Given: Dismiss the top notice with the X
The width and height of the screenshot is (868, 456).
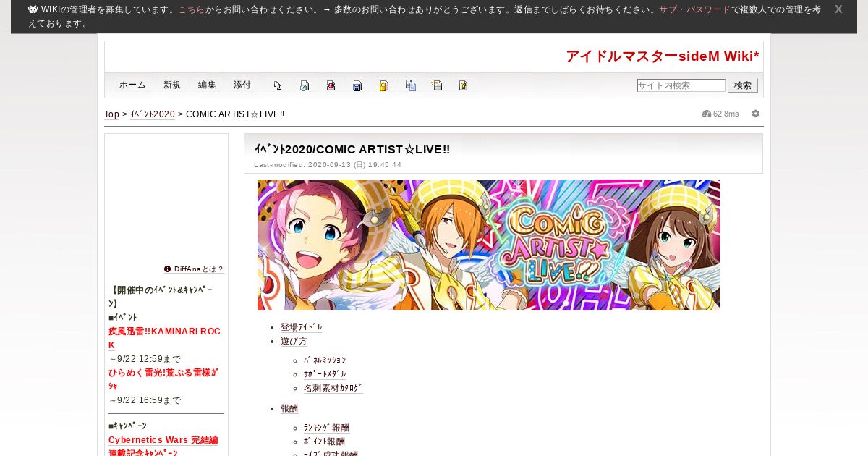Looking at the screenshot, I should click(x=838, y=9).
